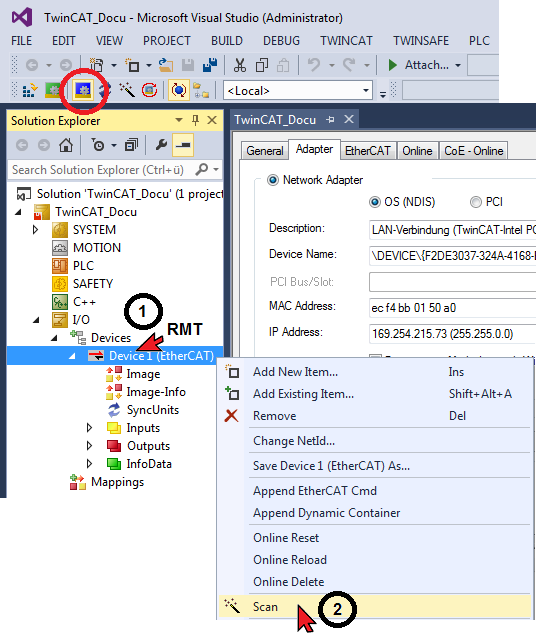This screenshot has height=634, width=546.
Task: Click the Activate Configuration toolbar icon
Action: click(30, 91)
